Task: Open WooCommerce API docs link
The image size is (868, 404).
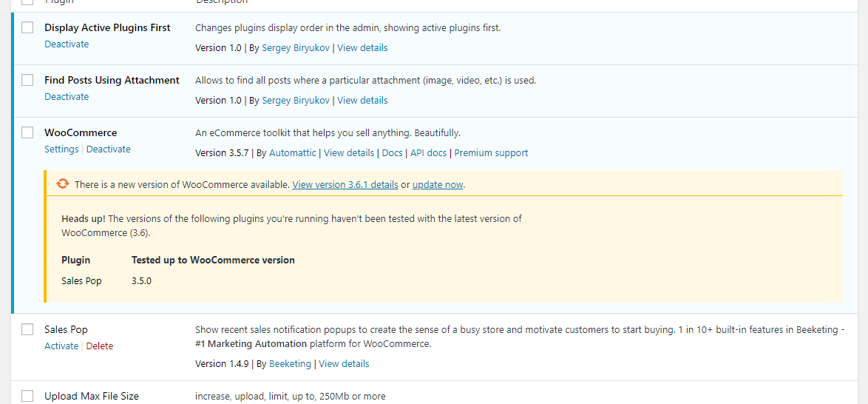Action: pyautogui.click(x=429, y=153)
